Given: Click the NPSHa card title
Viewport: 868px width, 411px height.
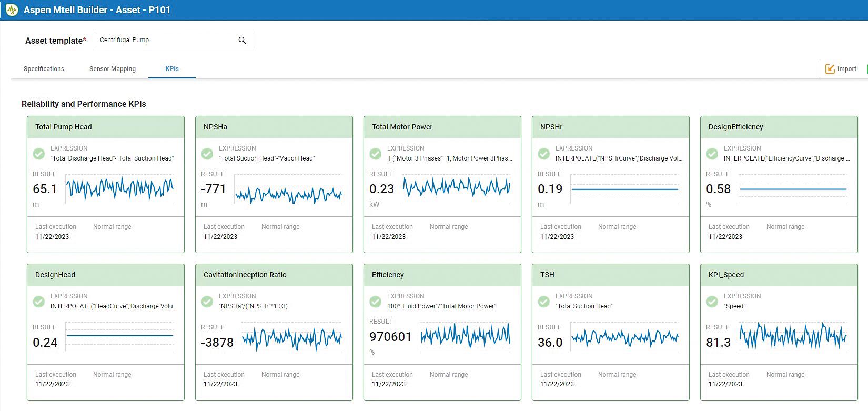Looking at the screenshot, I should [215, 127].
